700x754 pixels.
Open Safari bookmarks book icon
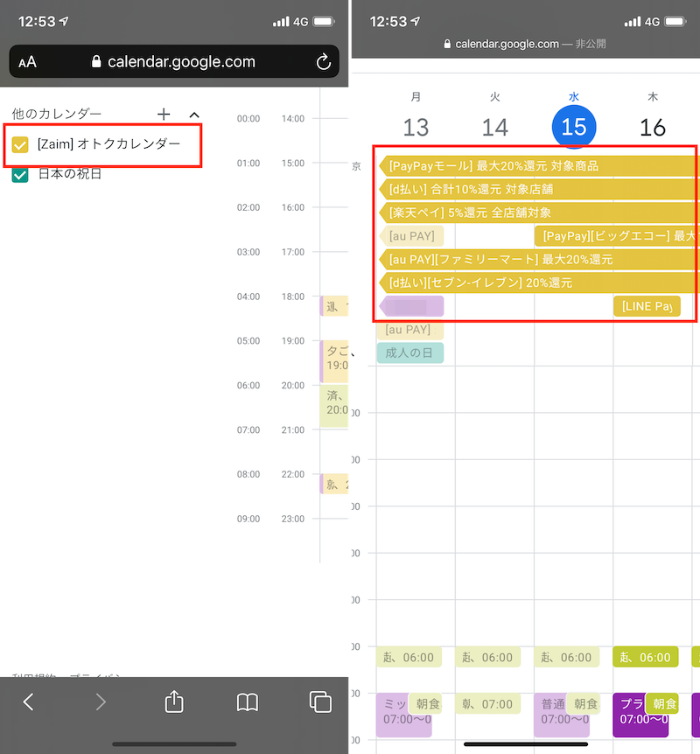(248, 702)
